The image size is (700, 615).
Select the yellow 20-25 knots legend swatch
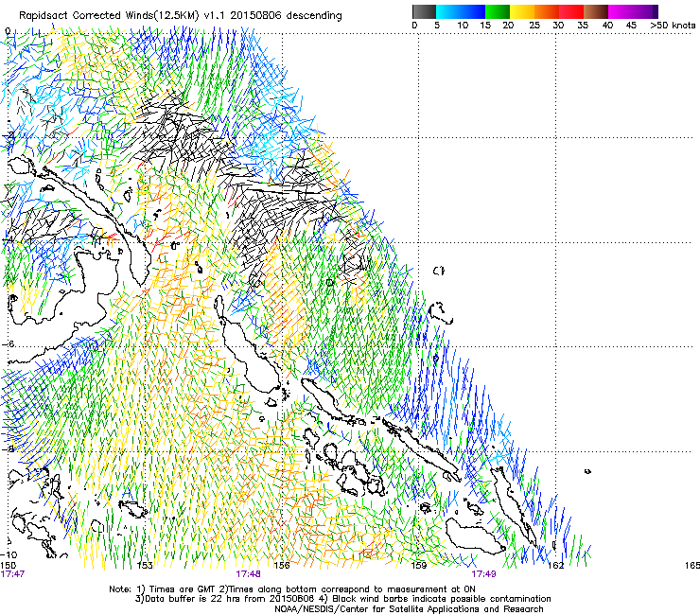[x=522, y=11]
